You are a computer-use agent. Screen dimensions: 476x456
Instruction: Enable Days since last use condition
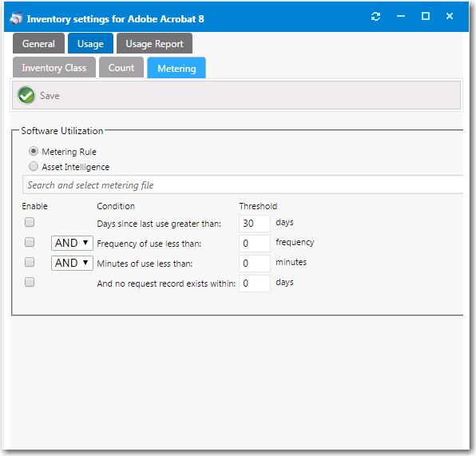pos(30,222)
